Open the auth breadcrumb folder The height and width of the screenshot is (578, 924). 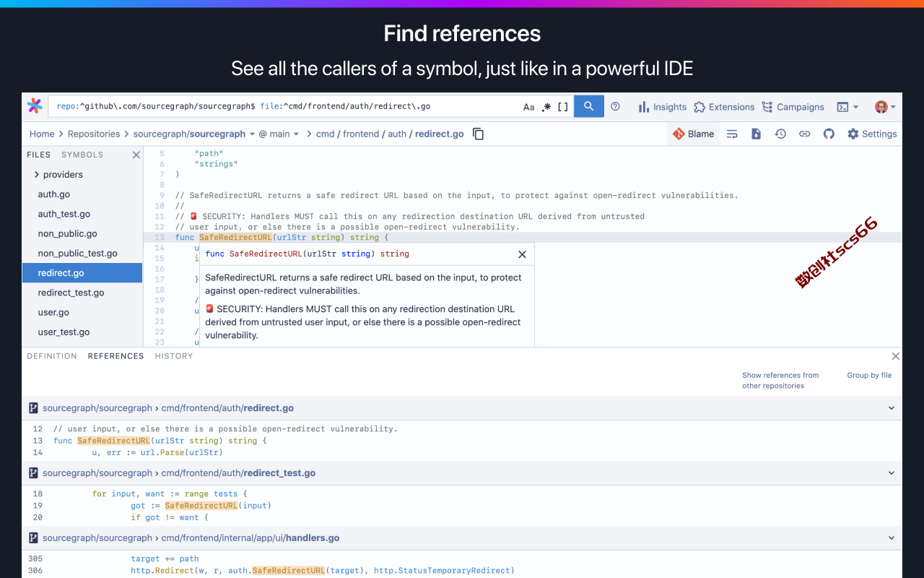397,134
